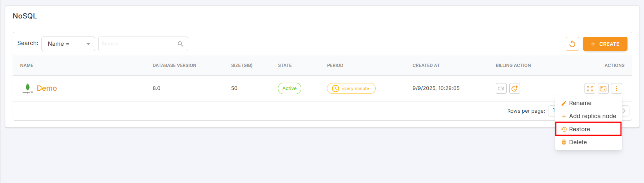
Task: Click the next page arrow
Action: [624, 111]
